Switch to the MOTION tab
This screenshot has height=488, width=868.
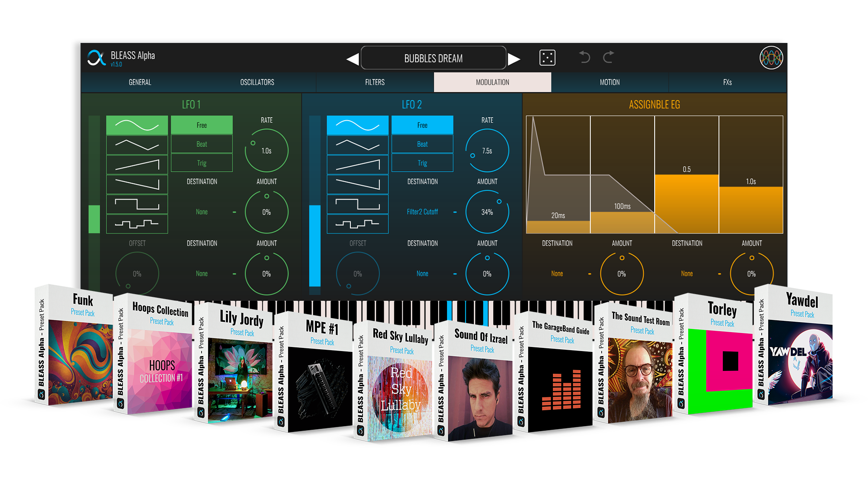[x=609, y=82]
